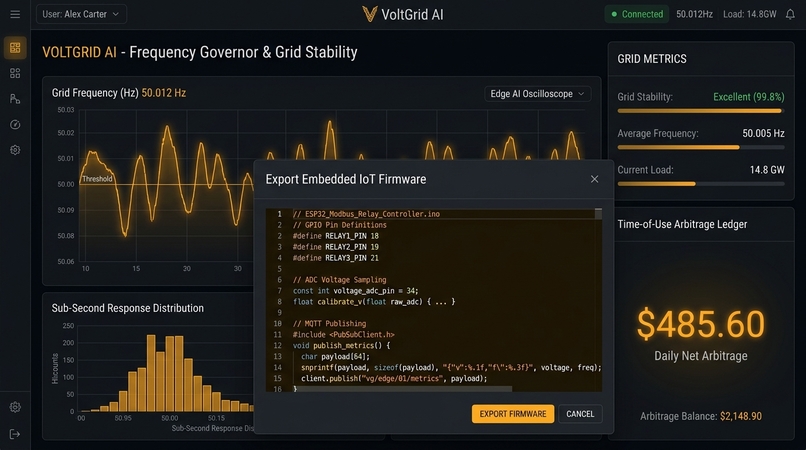Click the Excellent (99.8%) stability value
806x450 pixels.
click(748, 97)
